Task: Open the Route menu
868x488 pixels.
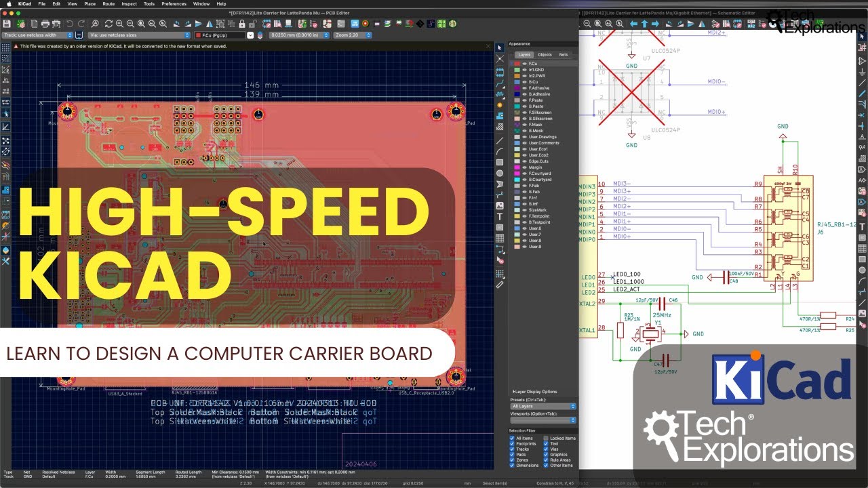Action: pyautogui.click(x=108, y=3)
